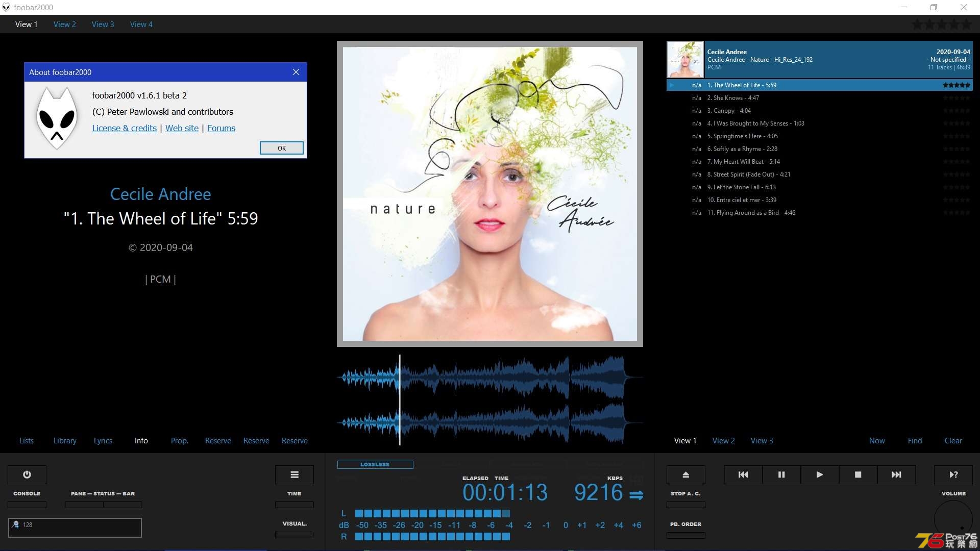Screen dimensions: 980x551
Task: Click the star rating icons top right
Action: [x=942, y=24]
